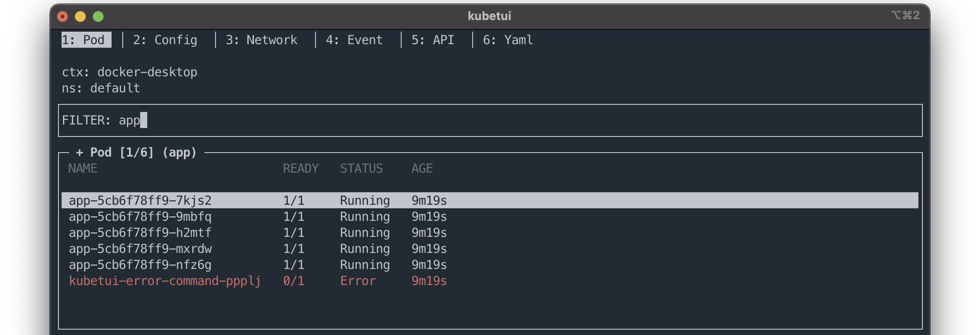Click the READY column header
980x335 pixels.
(301, 168)
